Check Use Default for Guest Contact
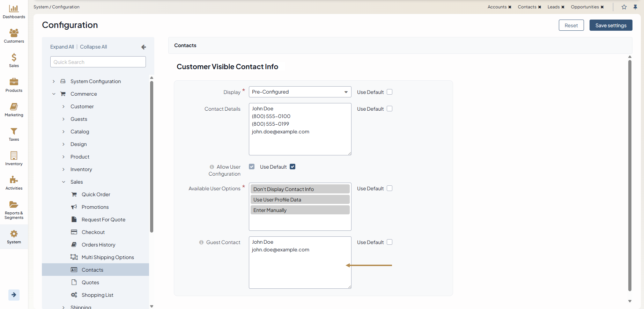This screenshot has width=644, height=309. (x=390, y=242)
